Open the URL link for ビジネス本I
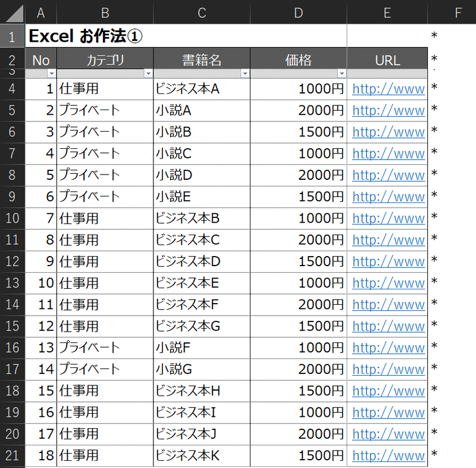 pos(389,413)
